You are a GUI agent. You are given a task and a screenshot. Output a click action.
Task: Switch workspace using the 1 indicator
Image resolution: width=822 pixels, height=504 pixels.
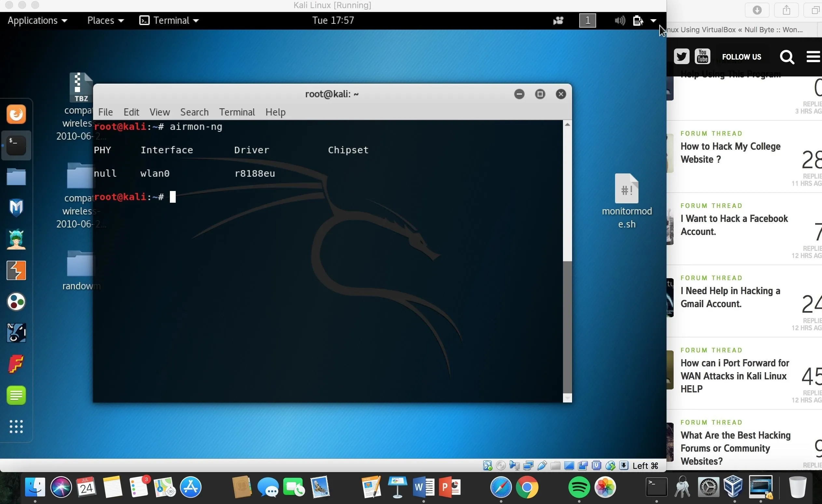point(587,21)
